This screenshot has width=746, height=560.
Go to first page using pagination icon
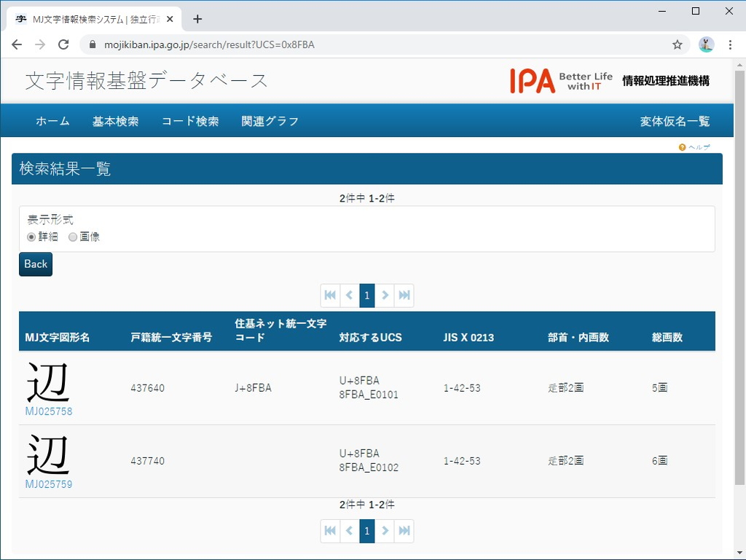coord(330,295)
